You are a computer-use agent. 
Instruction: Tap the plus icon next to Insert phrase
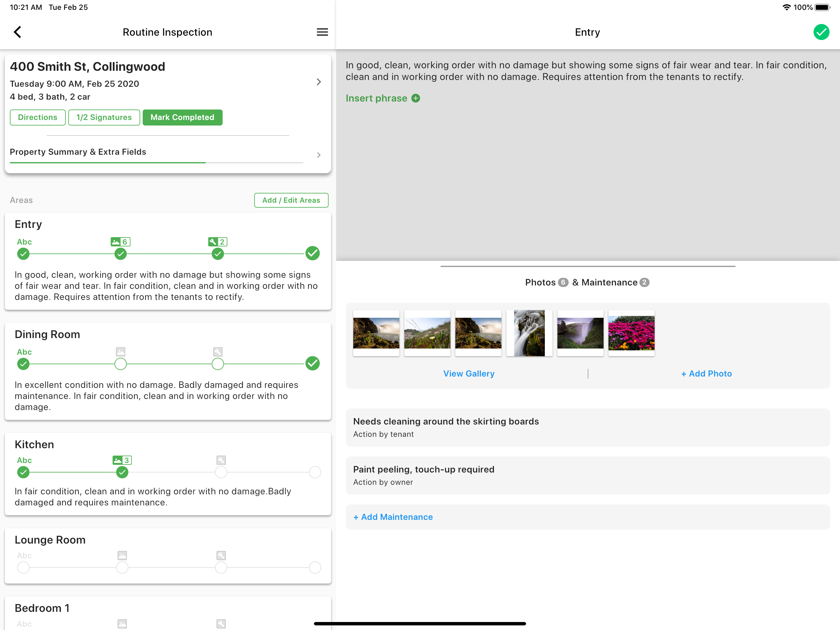(x=416, y=98)
